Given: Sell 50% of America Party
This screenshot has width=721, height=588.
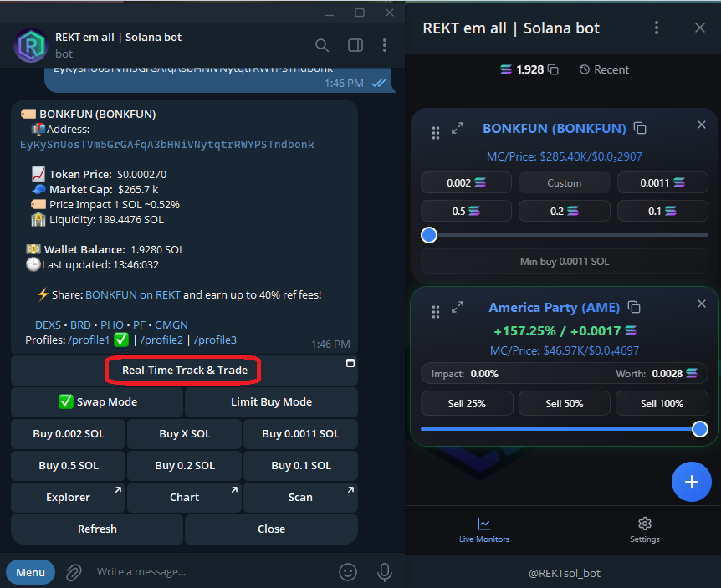Looking at the screenshot, I should coord(565,403).
